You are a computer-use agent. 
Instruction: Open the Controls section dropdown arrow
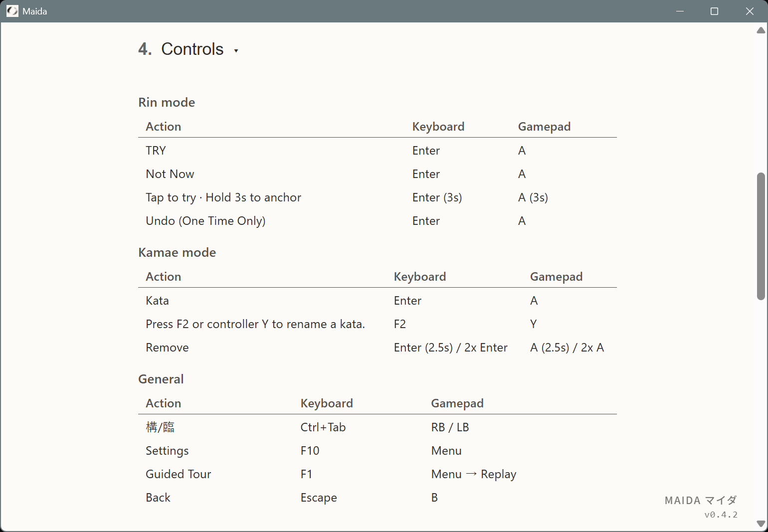(236, 50)
